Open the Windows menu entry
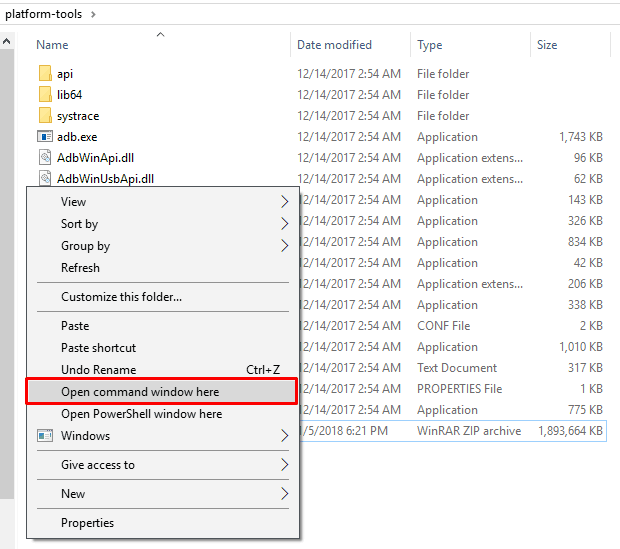This screenshot has height=549, width=620. click(x=161, y=435)
